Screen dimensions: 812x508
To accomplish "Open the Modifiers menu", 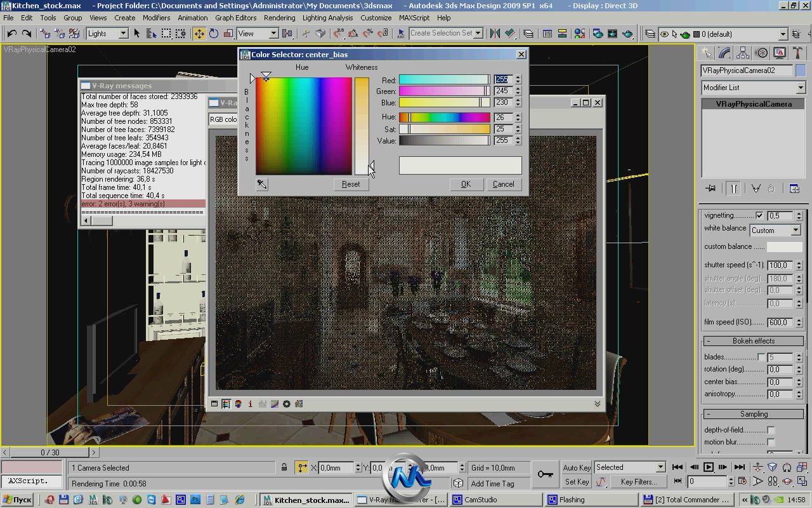I will [x=156, y=18].
